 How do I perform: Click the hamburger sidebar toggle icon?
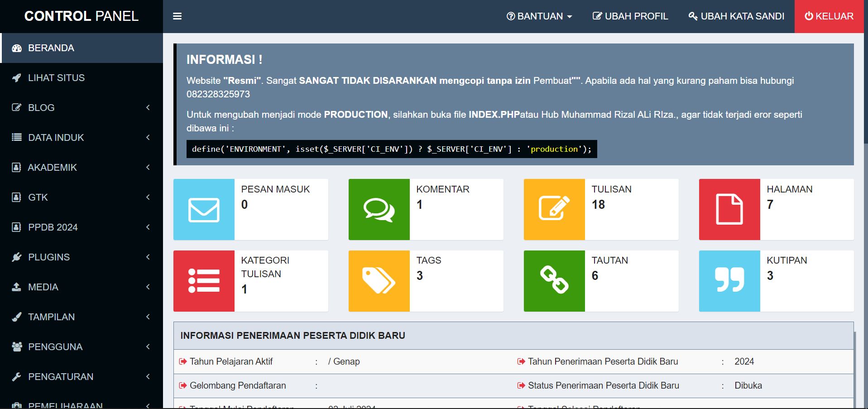pos(177,16)
